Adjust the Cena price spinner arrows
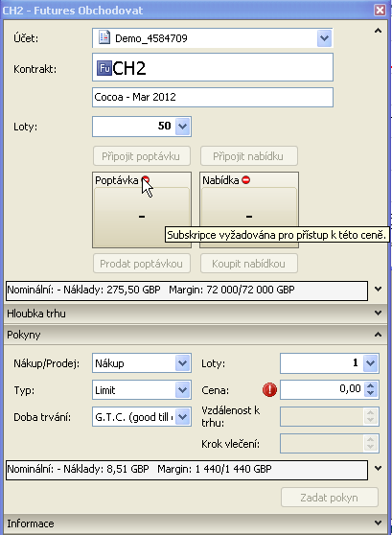The width and height of the screenshot is (392, 535). (371, 389)
